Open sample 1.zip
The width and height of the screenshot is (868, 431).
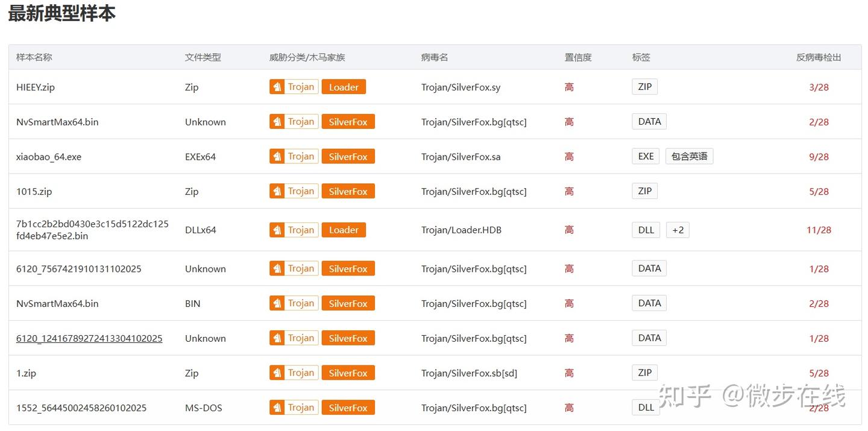(x=27, y=373)
